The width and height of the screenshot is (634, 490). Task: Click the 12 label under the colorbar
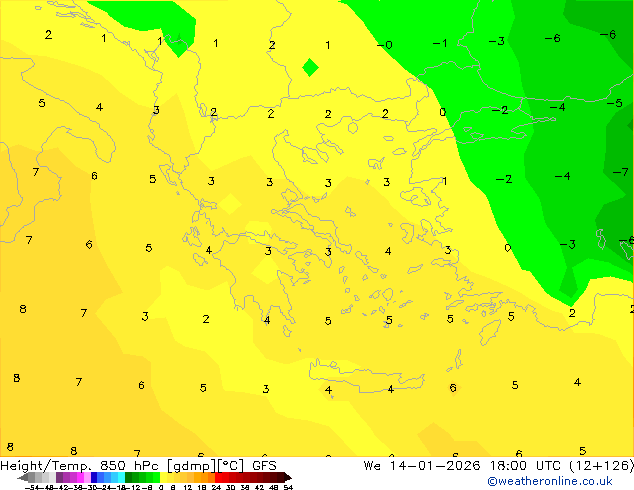click(x=187, y=487)
